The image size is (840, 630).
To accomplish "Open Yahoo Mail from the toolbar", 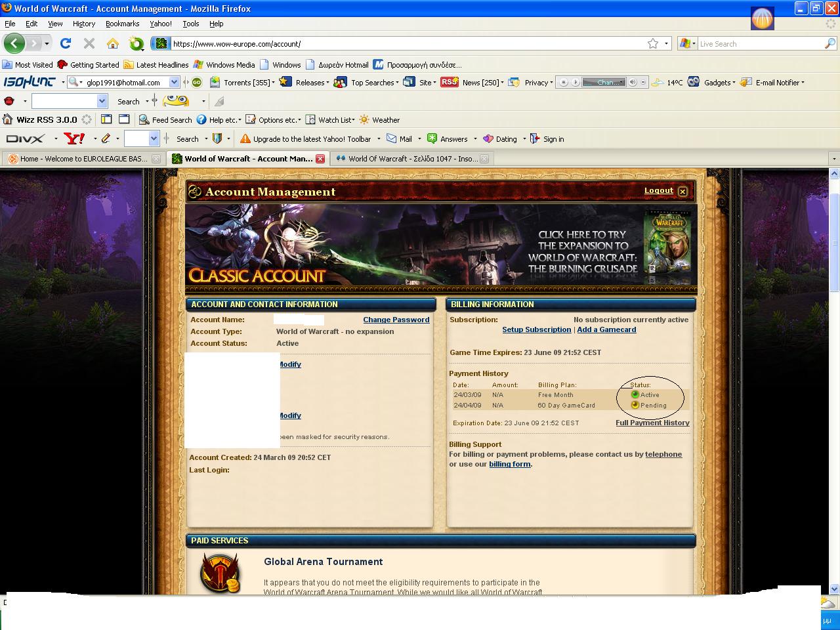I will (399, 138).
